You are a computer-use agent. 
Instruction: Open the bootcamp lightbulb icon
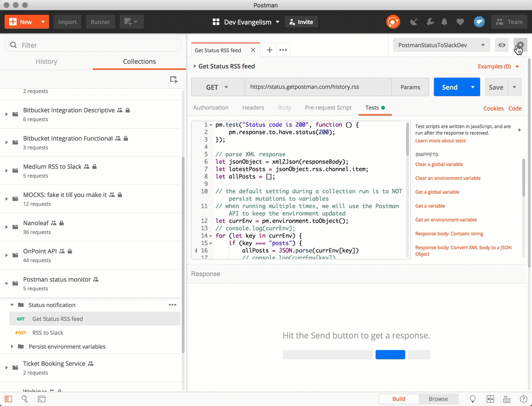[472, 399]
